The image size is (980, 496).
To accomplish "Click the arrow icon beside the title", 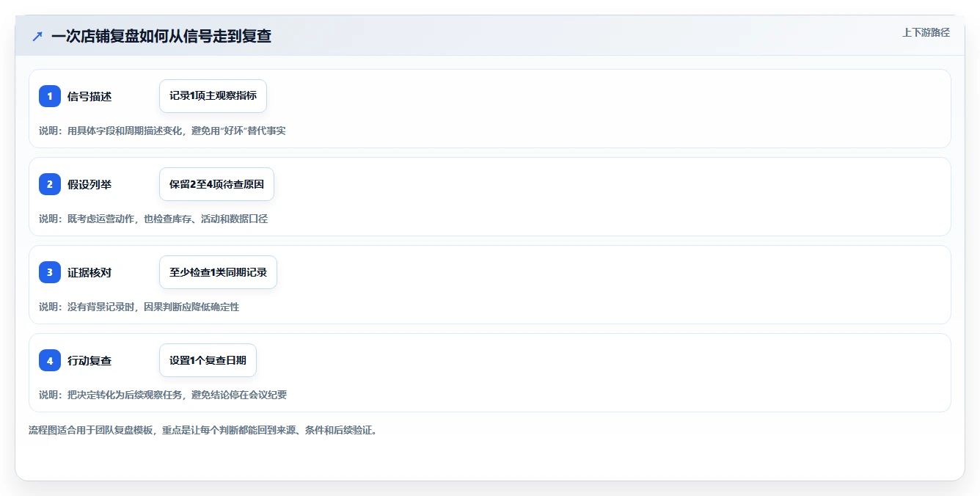I will (37, 36).
